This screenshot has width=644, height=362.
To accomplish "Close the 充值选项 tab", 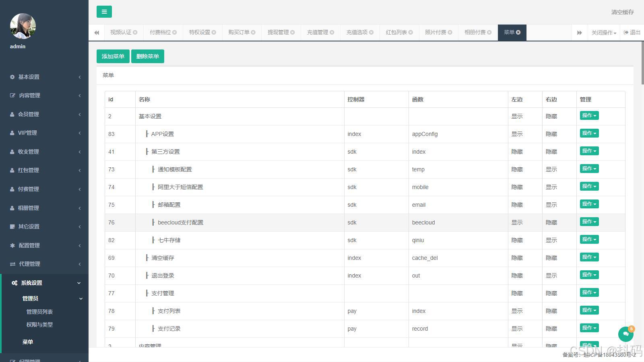I will coord(371,33).
